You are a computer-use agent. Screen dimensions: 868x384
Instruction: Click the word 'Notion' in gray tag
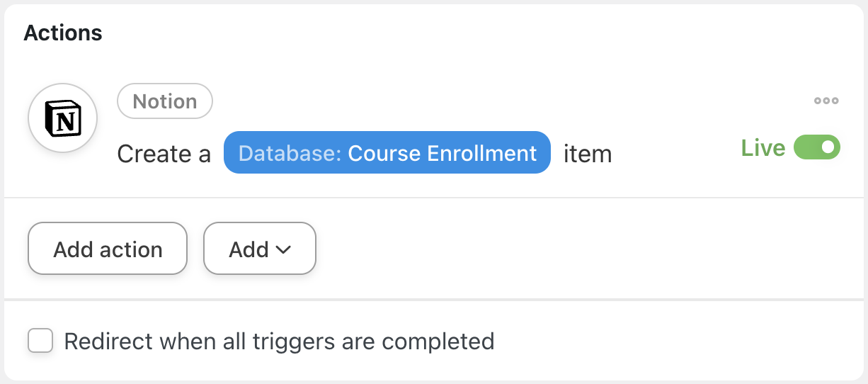tap(165, 101)
